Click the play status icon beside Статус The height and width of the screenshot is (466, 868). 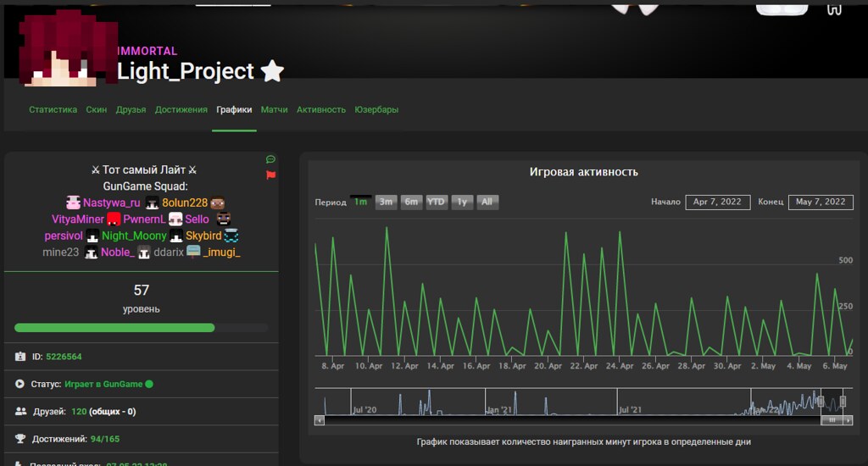point(20,384)
